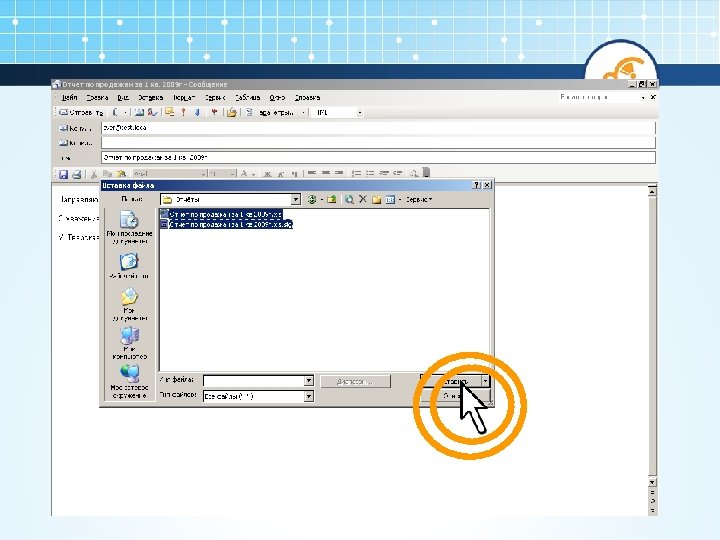The height and width of the screenshot is (540, 720).
Task: Open the address book icon
Action: [139, 112]
